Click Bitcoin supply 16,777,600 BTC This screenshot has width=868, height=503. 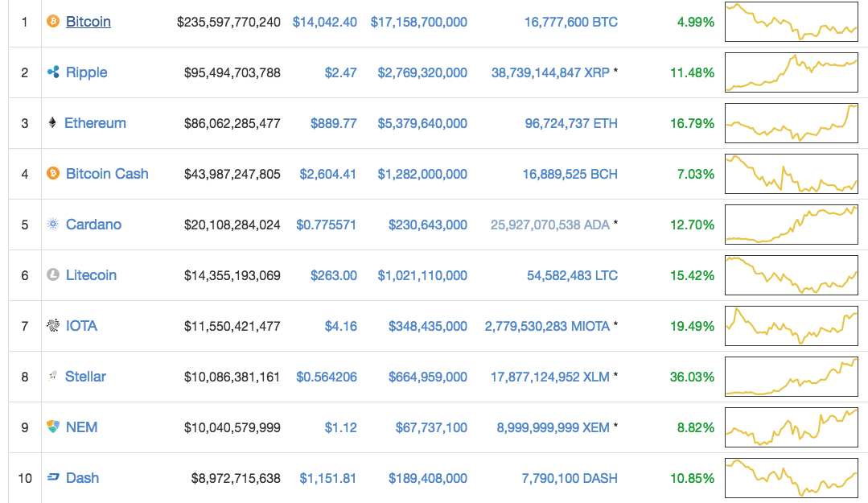(x=570, y=23)
